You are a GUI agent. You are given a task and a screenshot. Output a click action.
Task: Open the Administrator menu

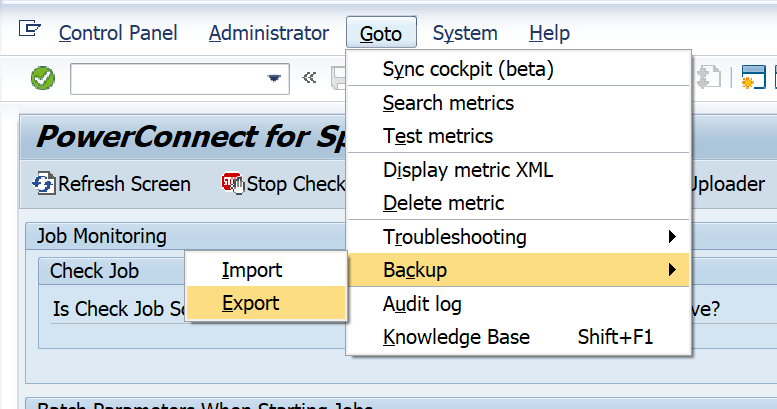coord(268,33)
